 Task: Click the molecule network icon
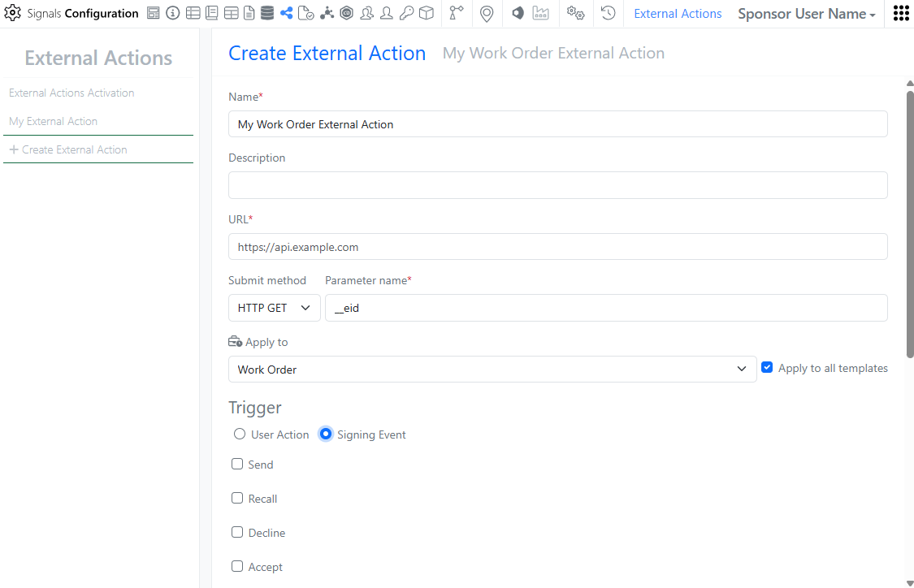point(327,13)
